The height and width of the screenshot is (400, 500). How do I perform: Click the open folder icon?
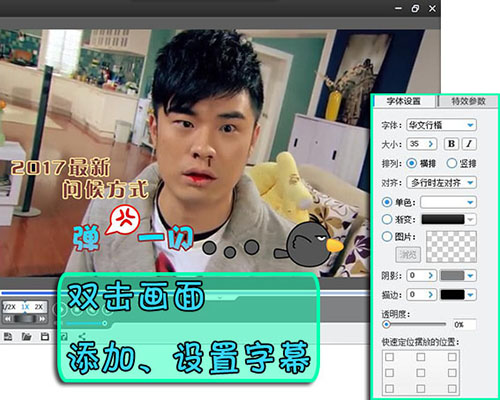(26, 337)
